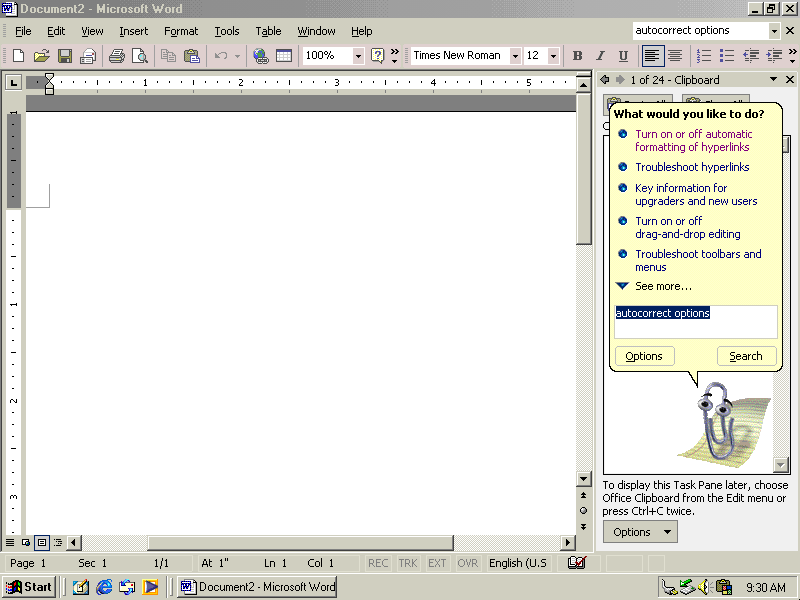The height and width of the screenshot is (600, 800).
Task: Open 'Troubleshoot hyperlinks' help topic
Action: 692,167
